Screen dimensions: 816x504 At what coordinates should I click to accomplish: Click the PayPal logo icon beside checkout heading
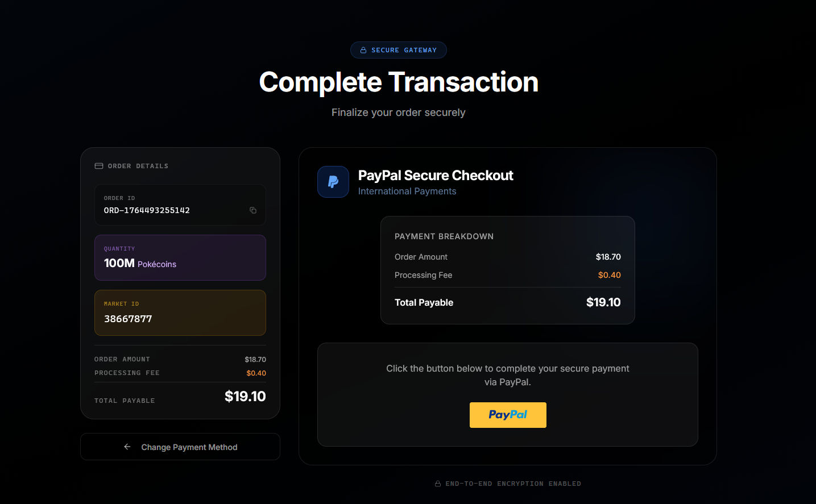[x=333, y=182]
